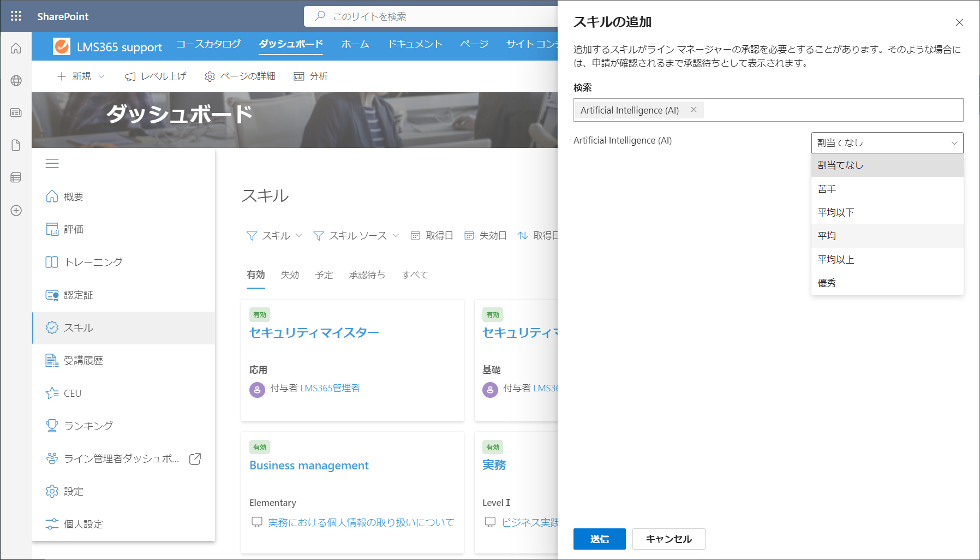Click the Create plus circle icon in left rail
The image size is (980, 560).
(16, 211)
